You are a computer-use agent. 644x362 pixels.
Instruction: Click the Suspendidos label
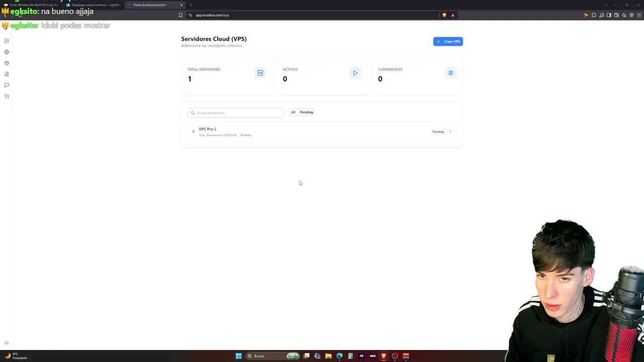click(390, 69)
